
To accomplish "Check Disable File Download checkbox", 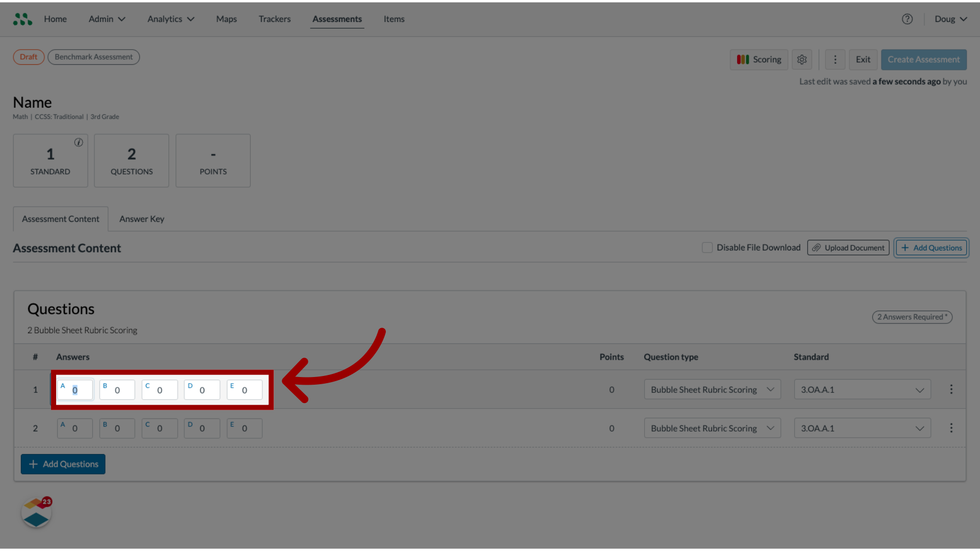I will (707, 247).
